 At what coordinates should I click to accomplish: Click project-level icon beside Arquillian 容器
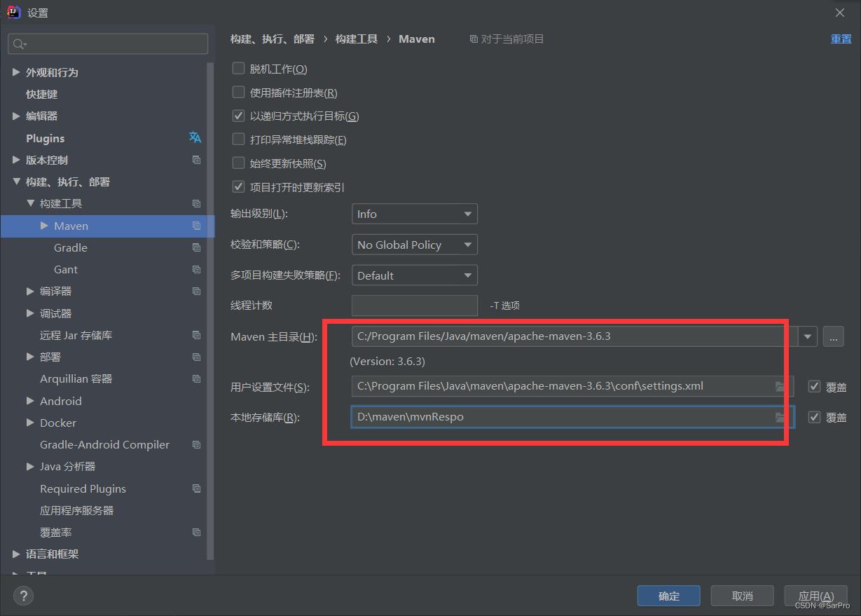[x=196, y=378]
